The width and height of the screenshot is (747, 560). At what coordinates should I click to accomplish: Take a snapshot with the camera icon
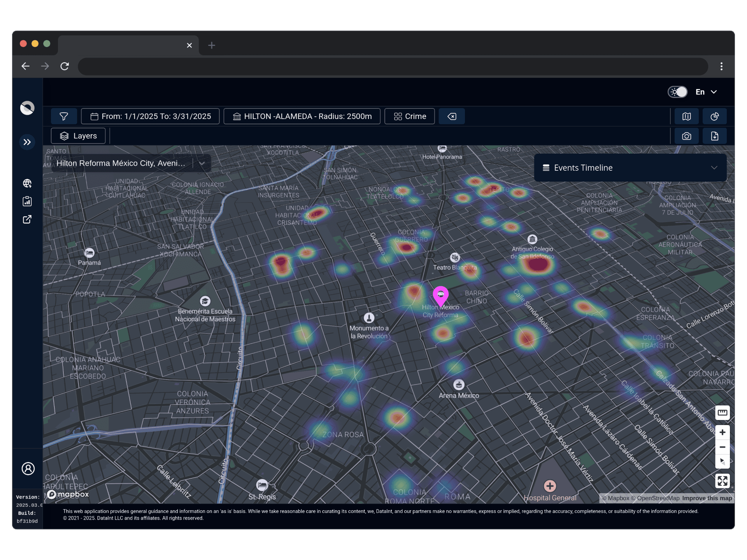click(687, 136)
